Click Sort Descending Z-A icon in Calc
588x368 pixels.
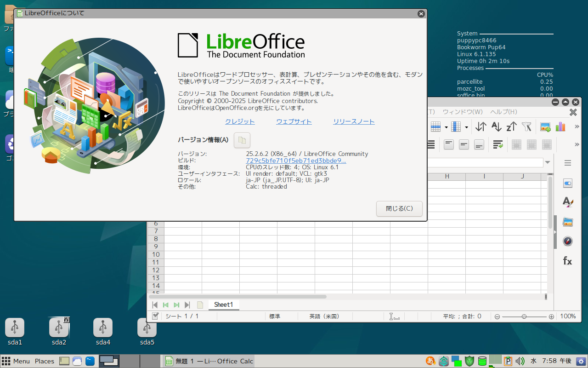click(512, 126)
